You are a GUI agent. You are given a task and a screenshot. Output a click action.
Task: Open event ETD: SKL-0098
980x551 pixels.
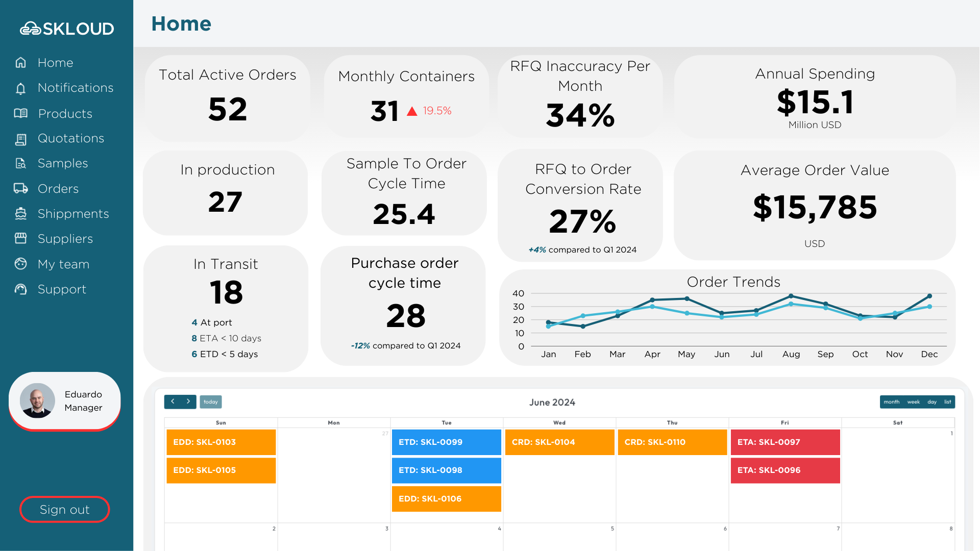coord(447,470)
